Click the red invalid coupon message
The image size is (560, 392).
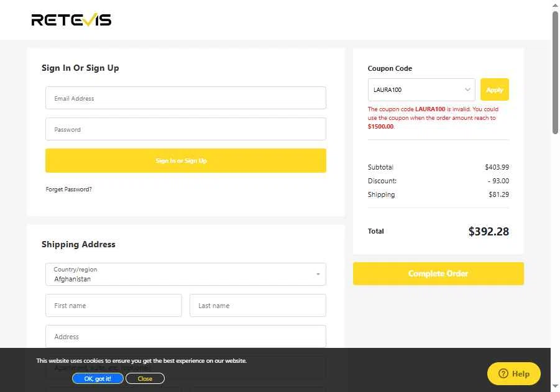[x=433, y=118]
